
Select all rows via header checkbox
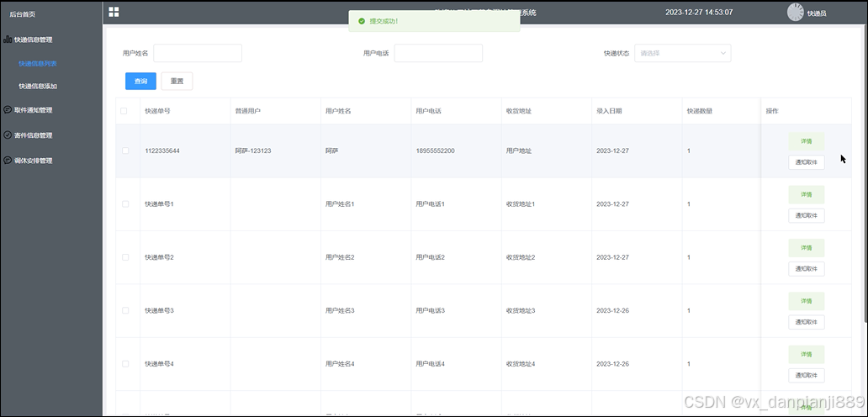point(124,111)
